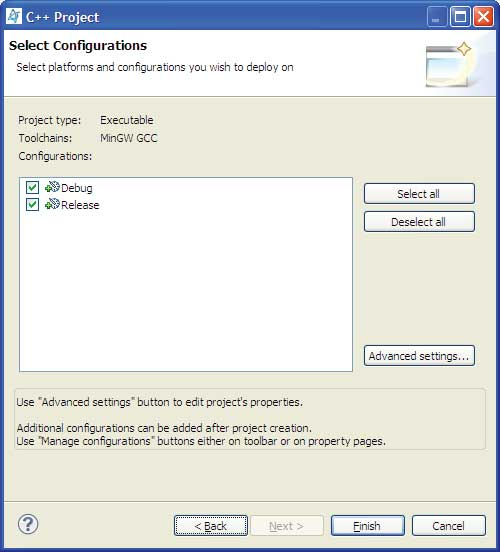Viewport: 500px width, 552px height.
Task: Maximize the C++ Project dialog
Action: pos(460,17)
